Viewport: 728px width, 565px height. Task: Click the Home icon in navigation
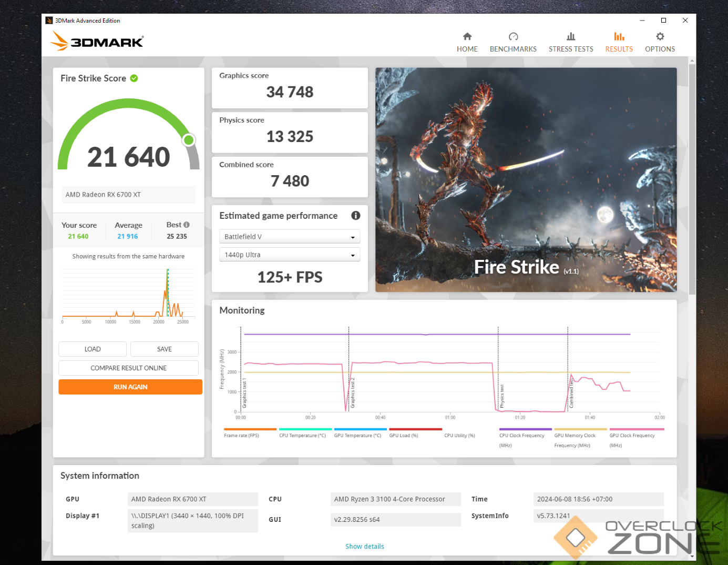(x=467, y=37)
